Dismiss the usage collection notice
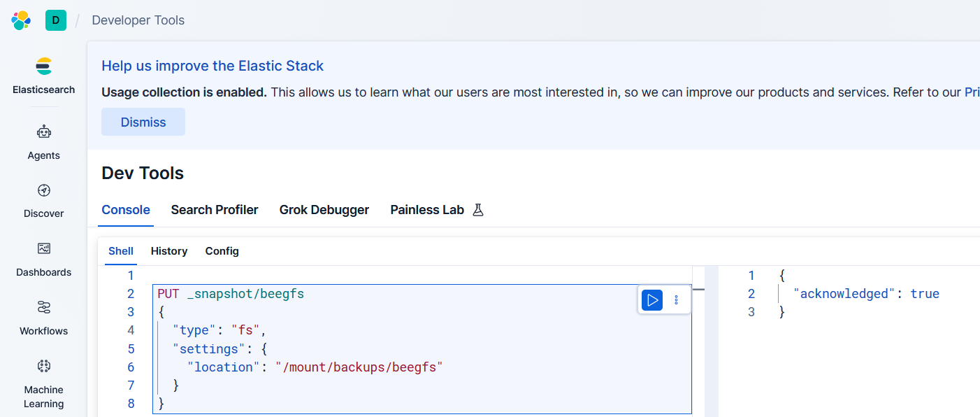 [x=143, y=122]
